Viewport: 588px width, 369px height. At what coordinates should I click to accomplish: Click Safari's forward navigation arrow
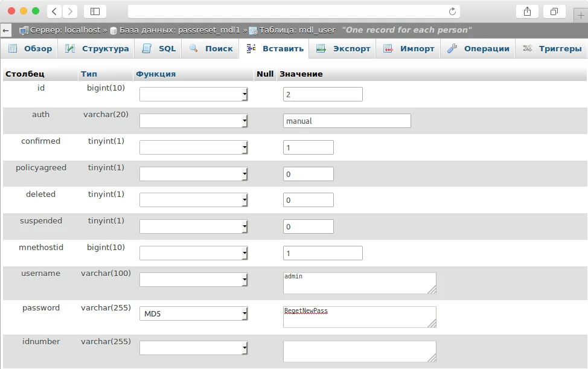(x=70, y=11)
